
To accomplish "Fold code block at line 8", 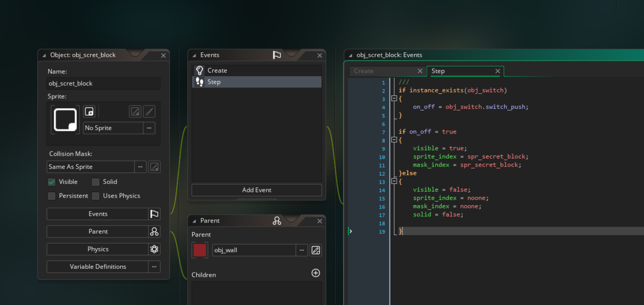I will pyautogui.click(x=394, y=140).
